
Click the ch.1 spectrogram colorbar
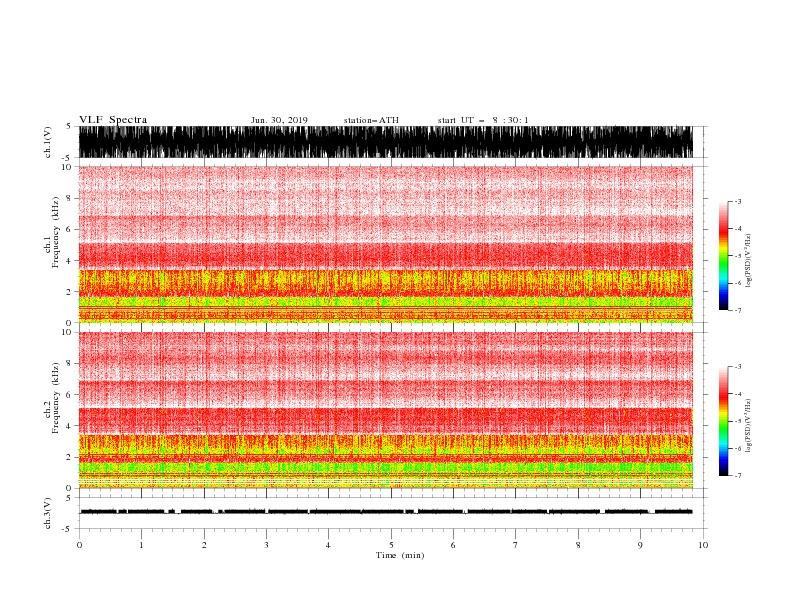[723, 256]
